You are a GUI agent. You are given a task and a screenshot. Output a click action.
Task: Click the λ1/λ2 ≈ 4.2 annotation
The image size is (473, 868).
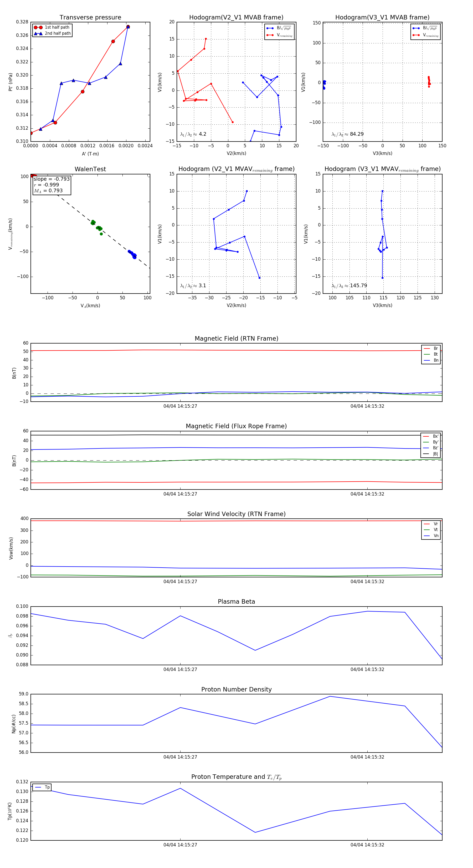tap(193, 134)
